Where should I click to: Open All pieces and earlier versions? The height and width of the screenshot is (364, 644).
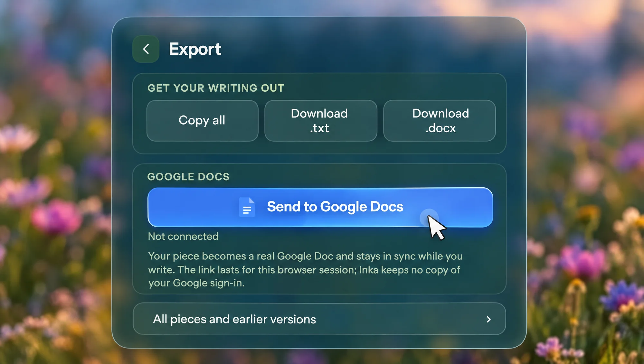tap(319, 319)
